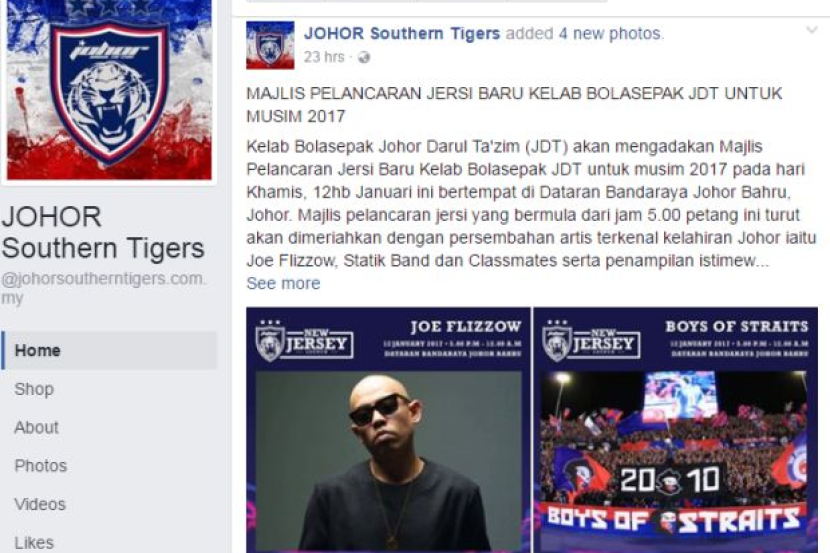The image size is (830, 553).
Task: Open the About sidebar section
Action: pyautogui.click(x=36, y=428)
